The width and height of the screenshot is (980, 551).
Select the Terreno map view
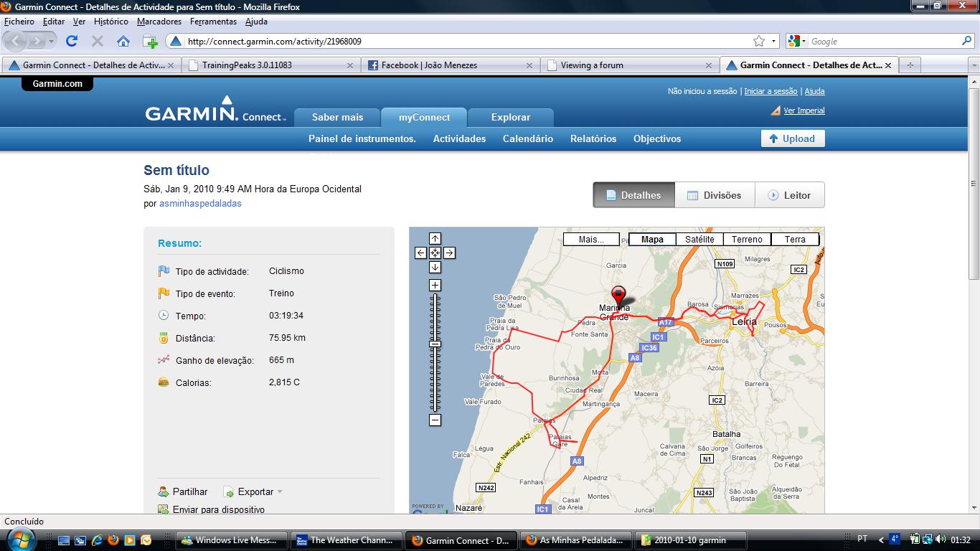(747, 239)
